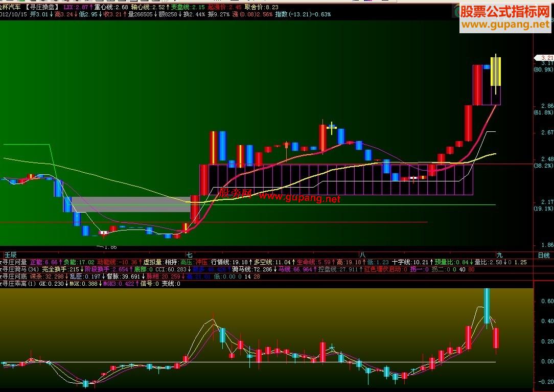Click the 阶段换手:2.654 value
This screenshot has height=392, width=554.
pos(106,269)
